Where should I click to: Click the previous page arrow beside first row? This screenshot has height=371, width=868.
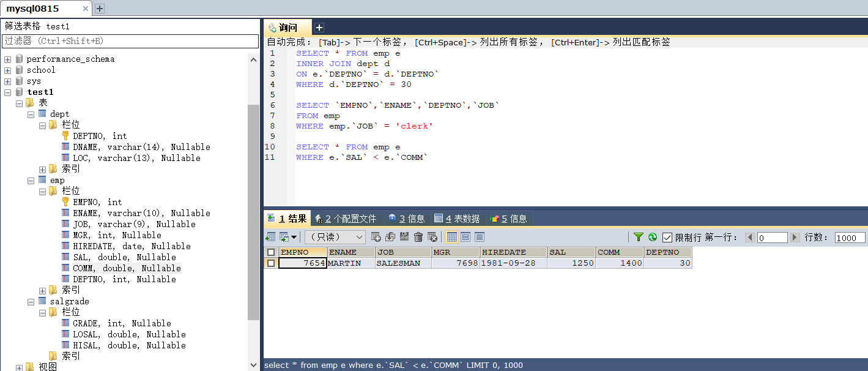(x=749, y=238)
